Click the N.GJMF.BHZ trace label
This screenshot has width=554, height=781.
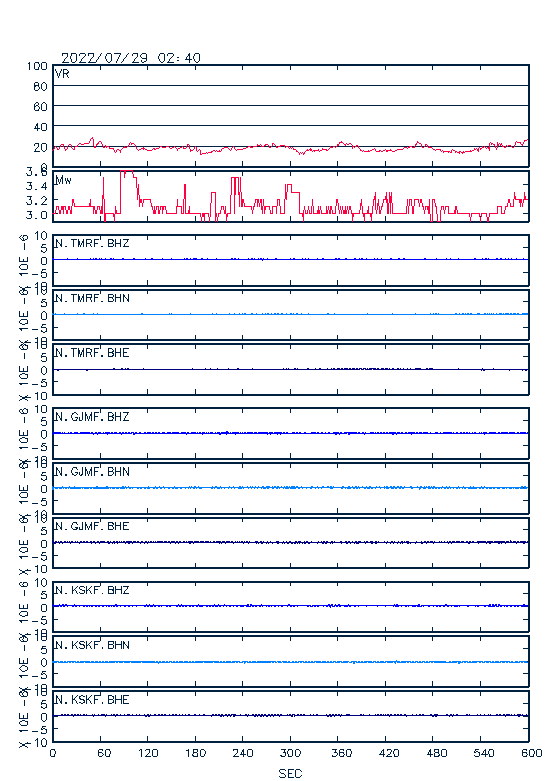(x=92, y=416)
